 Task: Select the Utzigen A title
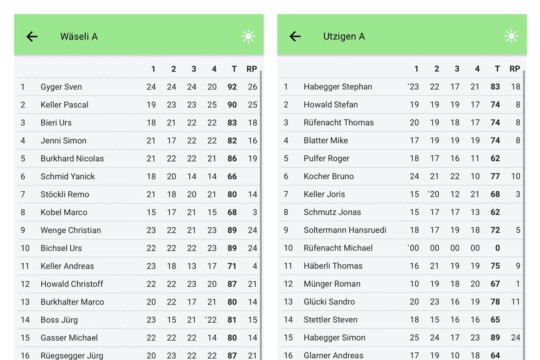(344, 37)
